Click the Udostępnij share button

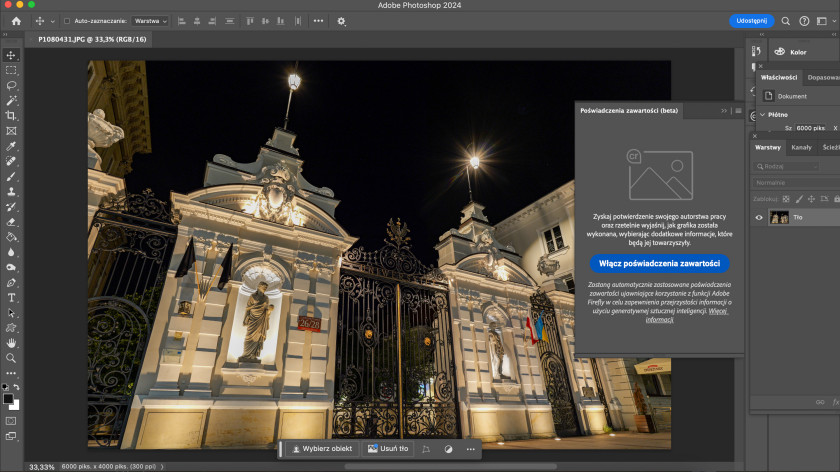coord(752,21)
